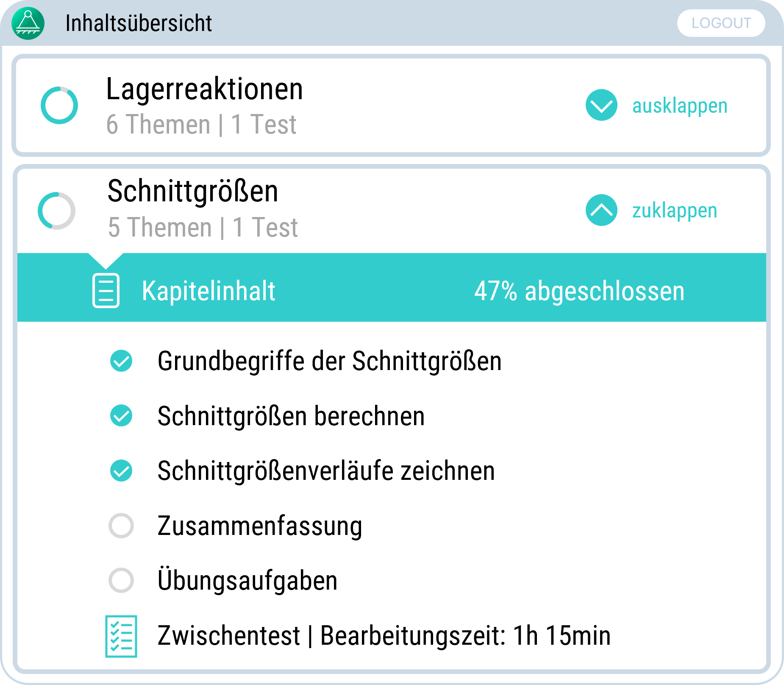Click the zuklappen label
The width and height of the screenshot is (784, 685).
pos(675,211)
